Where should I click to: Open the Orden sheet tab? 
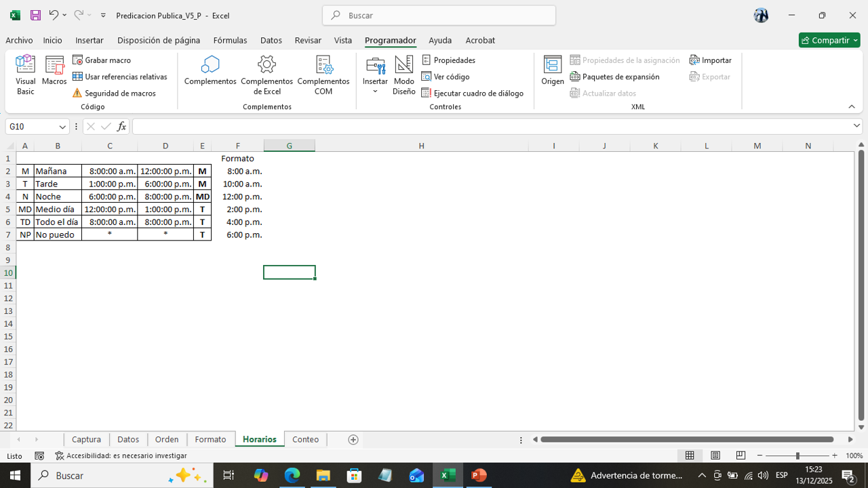(x=167, y=439)
